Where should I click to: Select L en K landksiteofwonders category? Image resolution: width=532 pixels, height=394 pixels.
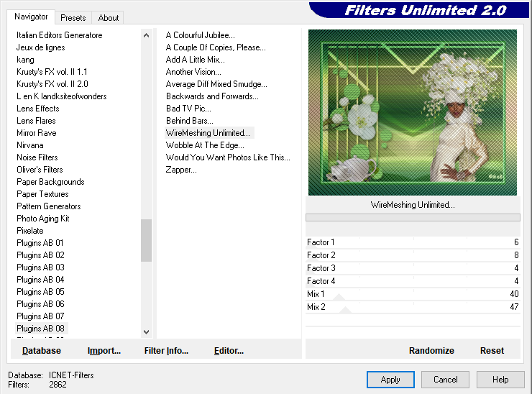coord(61,96)
